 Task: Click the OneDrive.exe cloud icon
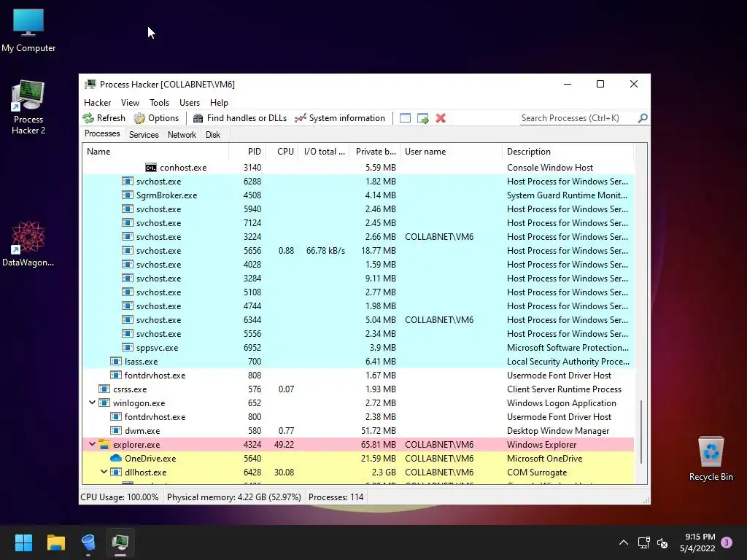tap(116, 458)
